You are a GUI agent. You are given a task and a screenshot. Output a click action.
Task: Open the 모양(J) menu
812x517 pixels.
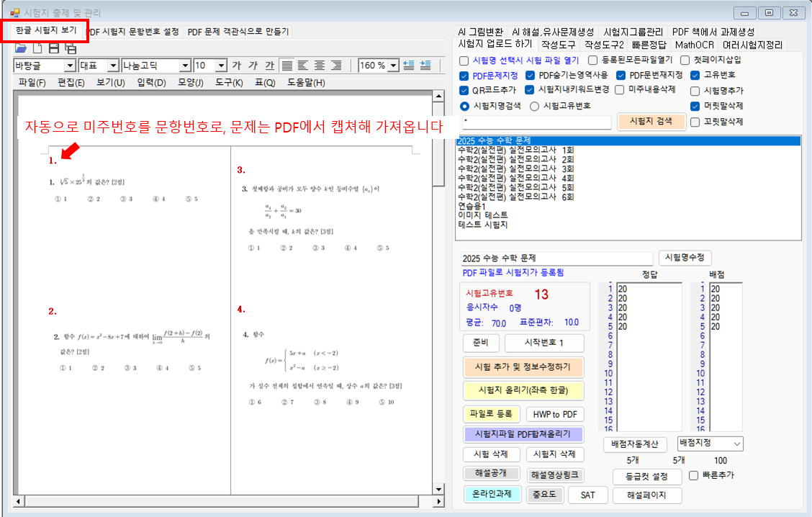coord(191,83)
